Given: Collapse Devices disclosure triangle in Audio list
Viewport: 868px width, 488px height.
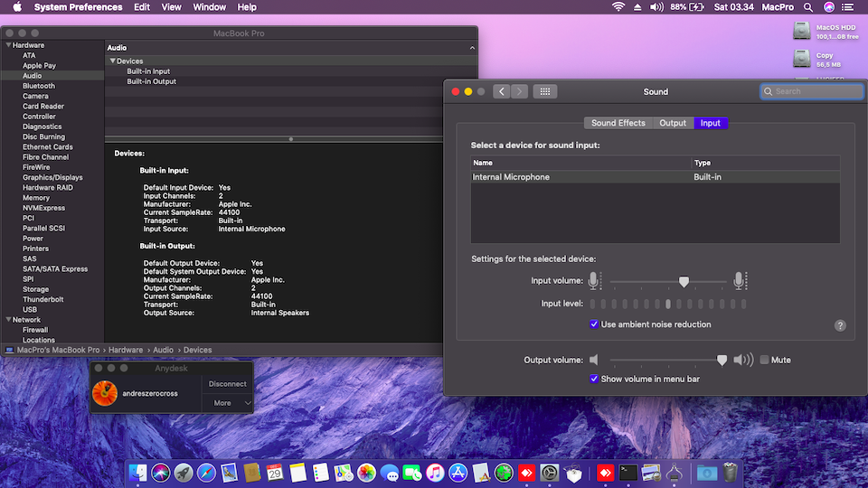Looking at the screenshot, I should 112,61.
